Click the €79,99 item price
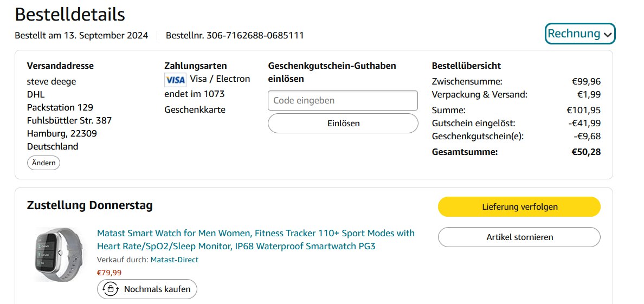 (109, 273)
